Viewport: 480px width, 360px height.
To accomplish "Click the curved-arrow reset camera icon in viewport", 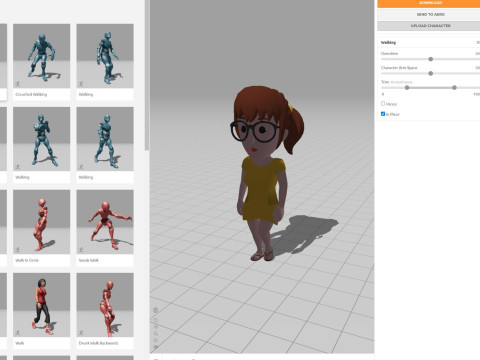I will click(156, 320).
